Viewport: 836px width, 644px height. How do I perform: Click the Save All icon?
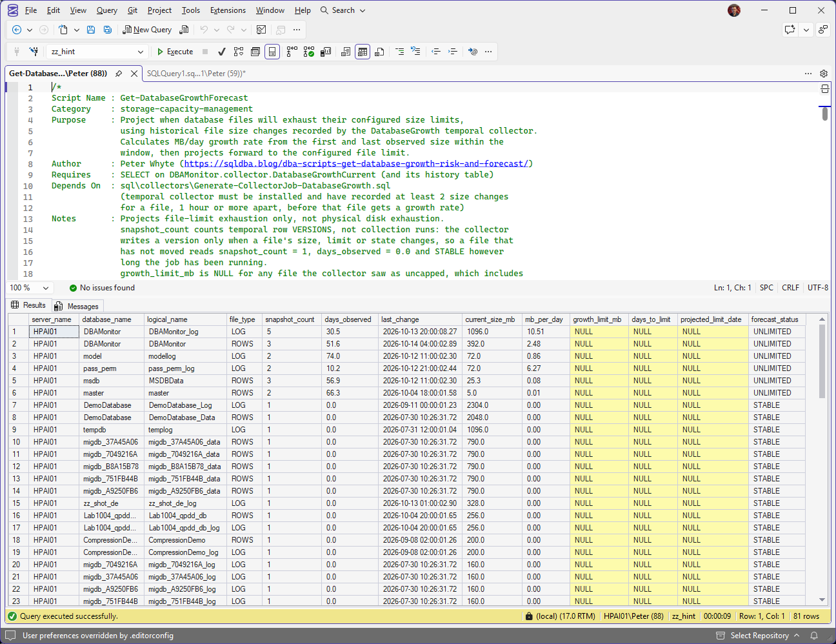click(108, 30)
